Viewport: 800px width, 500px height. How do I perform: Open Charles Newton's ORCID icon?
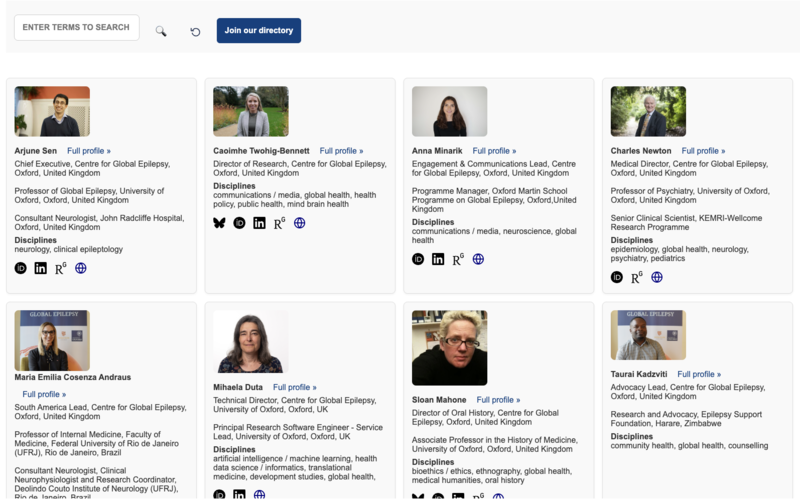coord(617,277)
